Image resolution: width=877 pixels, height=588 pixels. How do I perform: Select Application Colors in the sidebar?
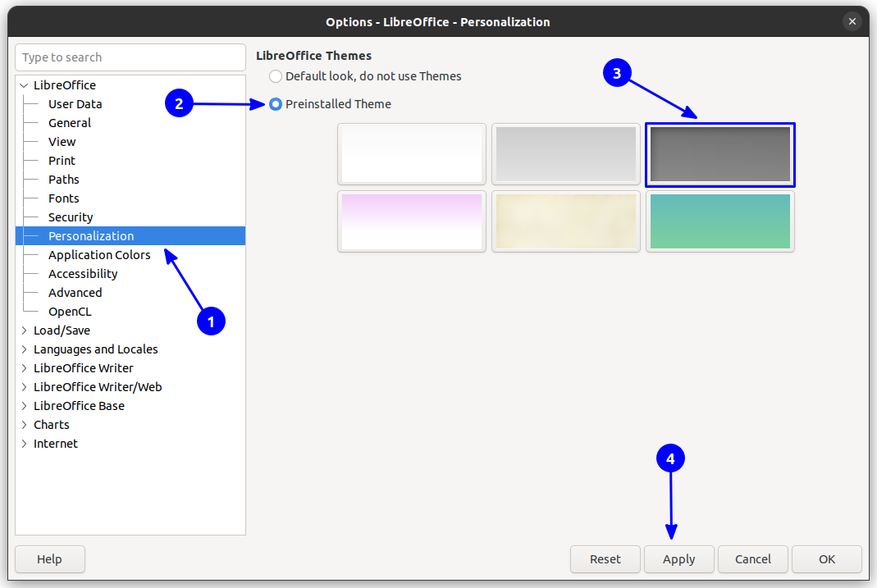coord(99,254)
